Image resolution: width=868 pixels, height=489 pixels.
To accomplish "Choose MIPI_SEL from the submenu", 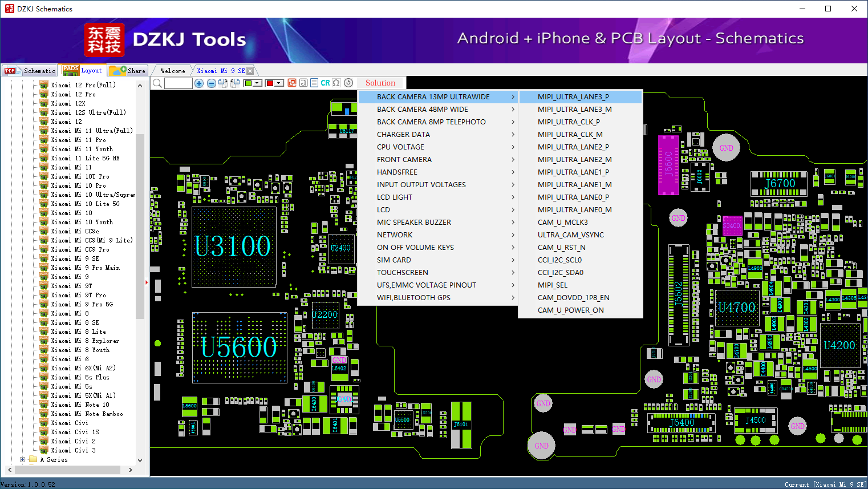I will point(581,285).
